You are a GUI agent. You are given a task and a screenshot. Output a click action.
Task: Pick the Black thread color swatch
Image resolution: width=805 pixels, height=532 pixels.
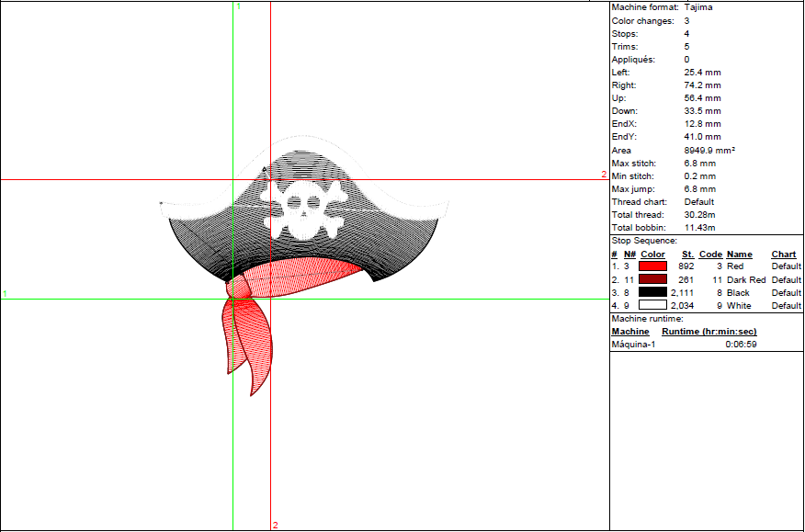[652, 292]
